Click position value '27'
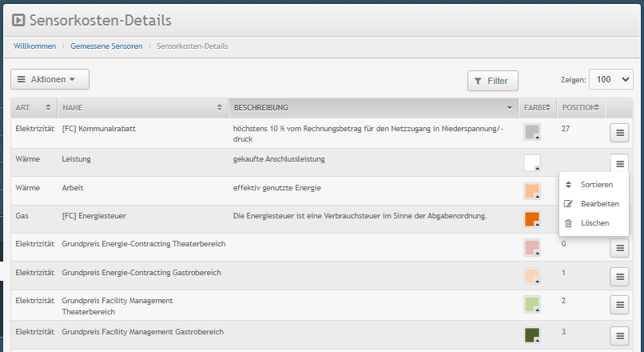Image resolution: width=644 pixels, height=352 pixels. click(566, 129)
